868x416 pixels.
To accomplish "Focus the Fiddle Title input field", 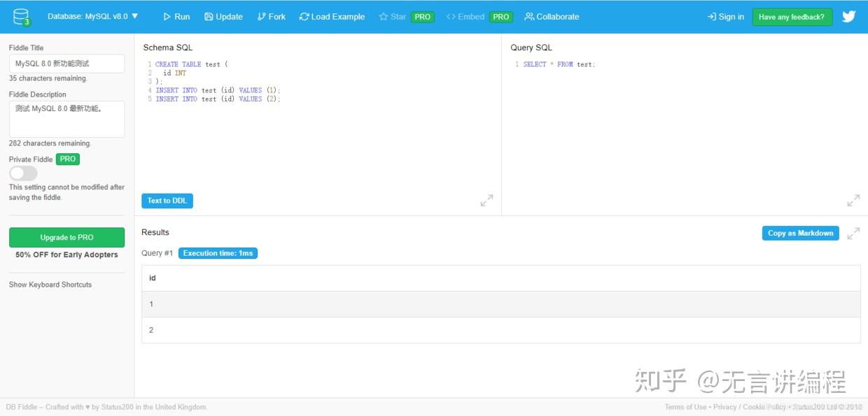I will coord(66,64).
